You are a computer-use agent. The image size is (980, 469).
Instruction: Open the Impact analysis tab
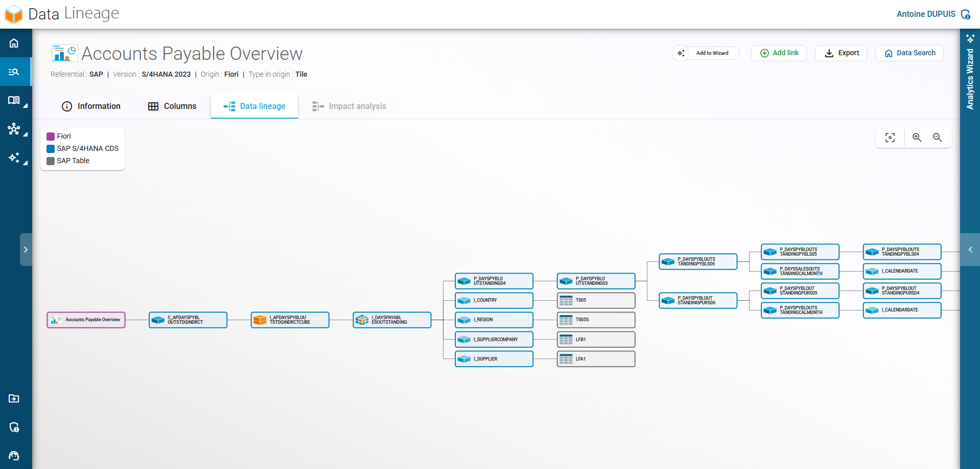coord(349,106)
